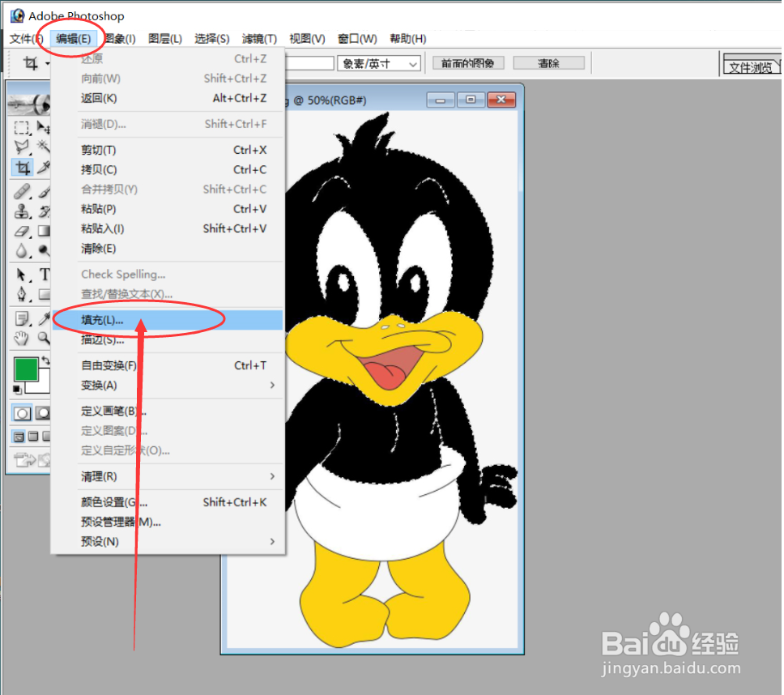Image resolution: width=784 pixels, height=695 pixels.
Task: Select the Rectangle shape tool
Action: (x=44, y=294)
